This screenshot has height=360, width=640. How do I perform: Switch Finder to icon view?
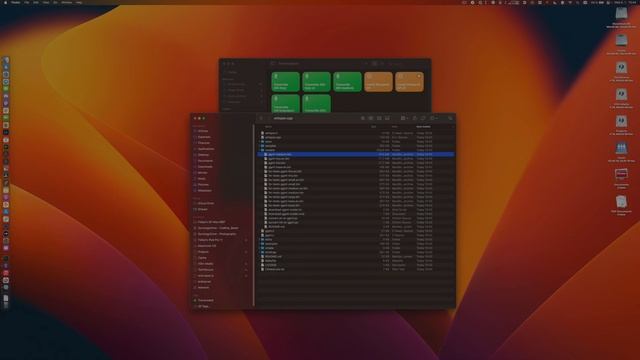point(363,118)
